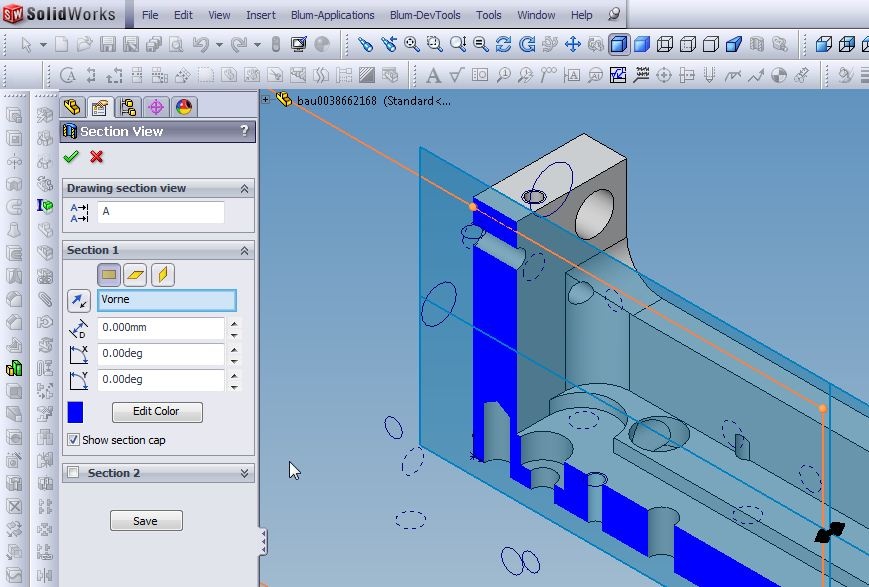Click the Edit Color button
This screenshot has height=587, width=869.
[157, 411]
